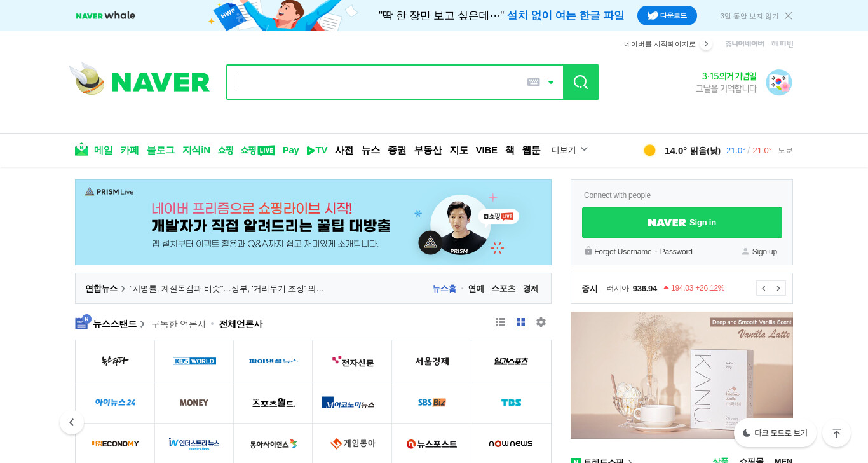Toggle dark mode with 다크 모드로 보기
Viewport: 868px width, 463px height.
tap(775, 433)
